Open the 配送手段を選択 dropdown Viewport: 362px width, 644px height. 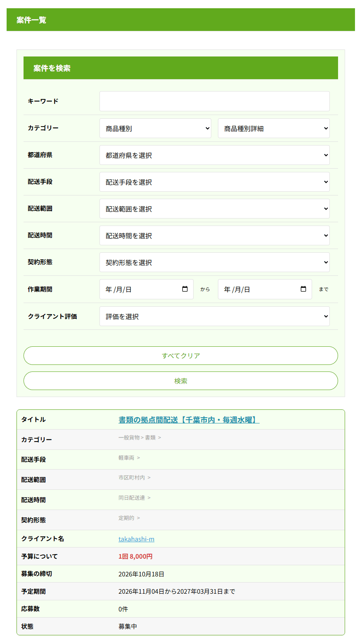214,182
